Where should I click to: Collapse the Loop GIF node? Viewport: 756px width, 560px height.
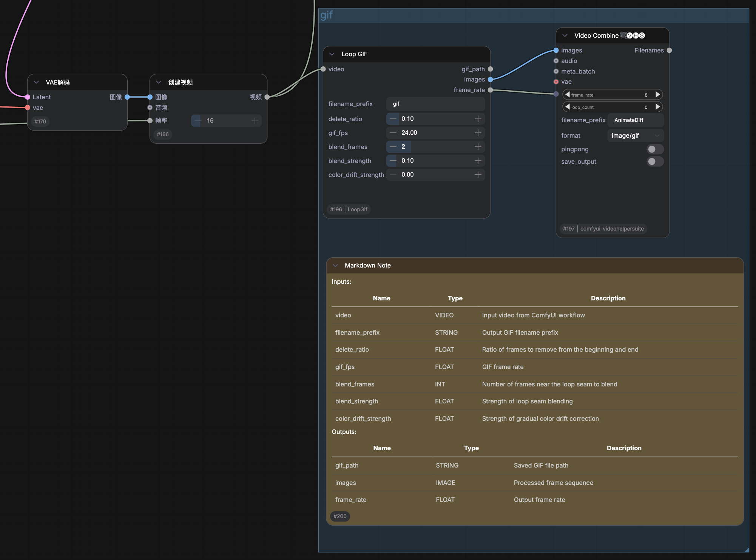pyautogui.click(x=332, y=54)
